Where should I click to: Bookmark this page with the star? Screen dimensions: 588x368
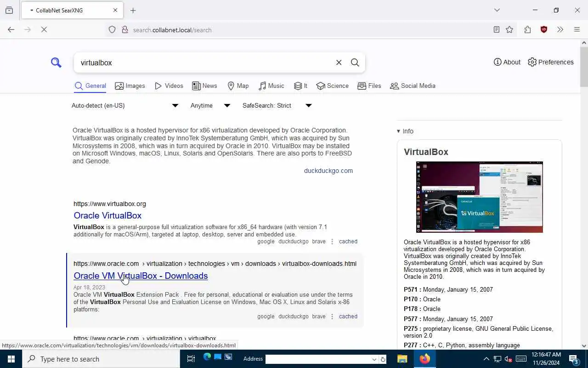coord(509,29)
